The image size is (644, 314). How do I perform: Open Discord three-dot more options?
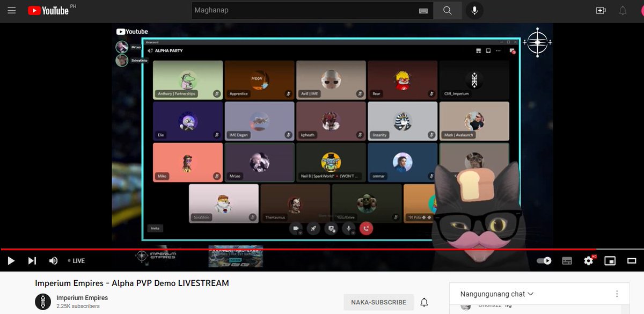(x=498, y=51)
